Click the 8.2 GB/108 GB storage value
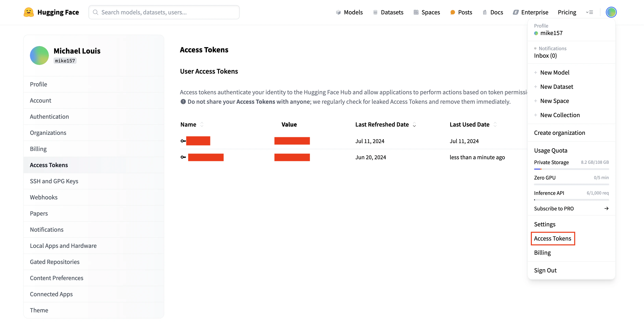Image resolution: width=644 pixels, height=324 pixels. [x=595, y=162]
